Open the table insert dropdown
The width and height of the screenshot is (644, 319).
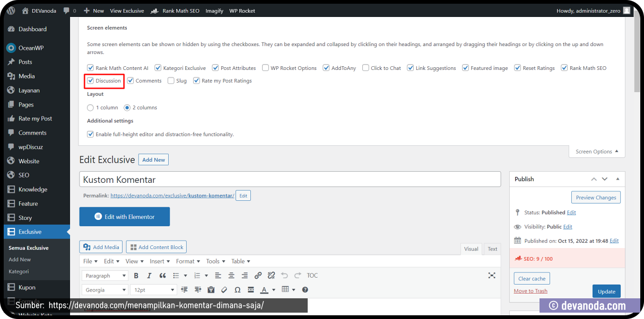[288, 290]
